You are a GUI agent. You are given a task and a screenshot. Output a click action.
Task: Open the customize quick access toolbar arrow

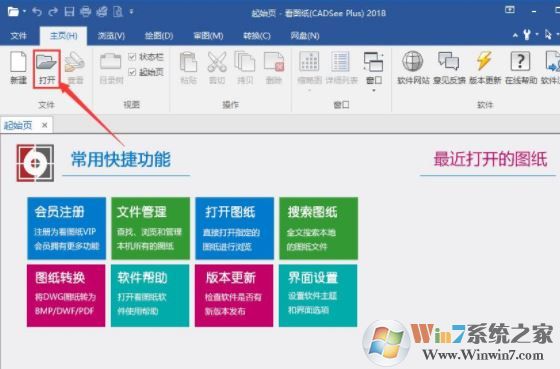tap(131, 12)
